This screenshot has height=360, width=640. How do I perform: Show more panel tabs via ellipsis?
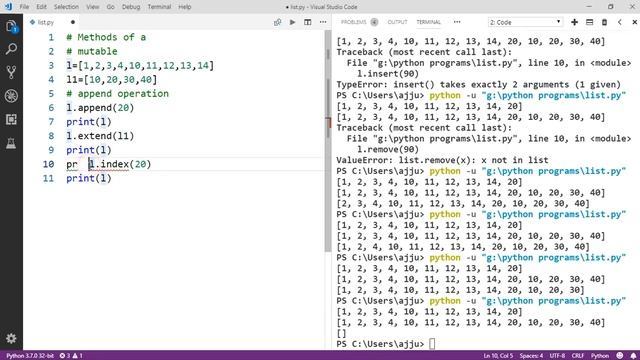(457, 22)
